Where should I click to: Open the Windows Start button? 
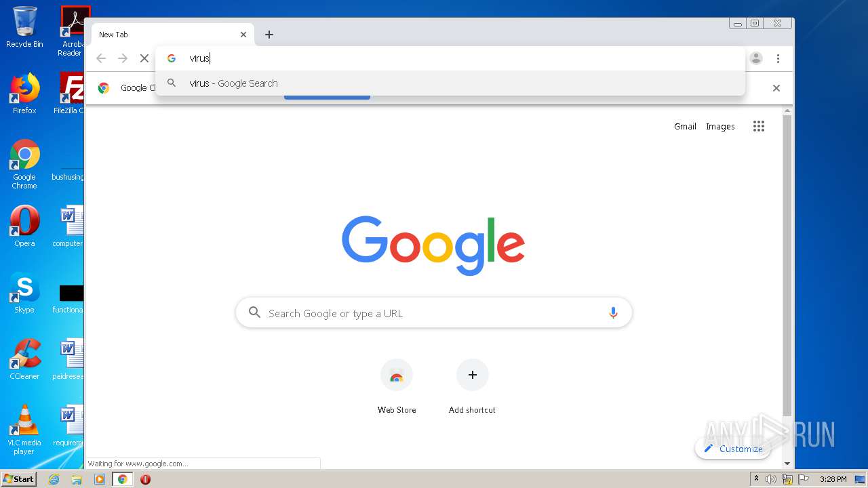click(x=19, y=479)
